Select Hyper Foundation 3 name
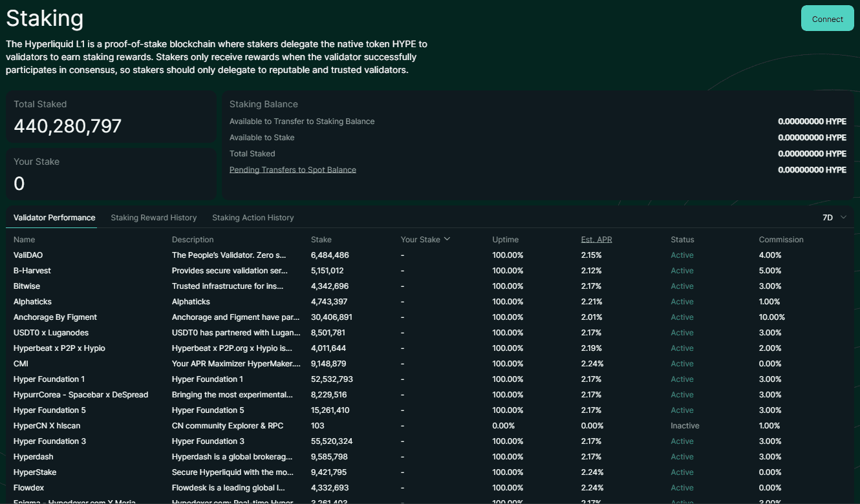This screenshot has height=504, width=860. 50,441
